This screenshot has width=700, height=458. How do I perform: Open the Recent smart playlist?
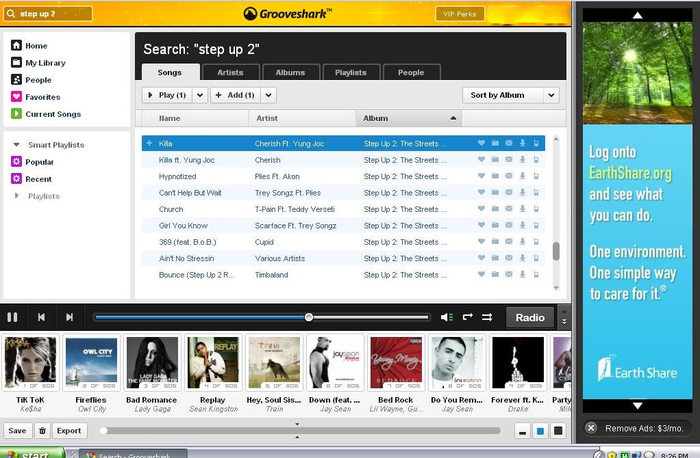[x=31, y=179]
